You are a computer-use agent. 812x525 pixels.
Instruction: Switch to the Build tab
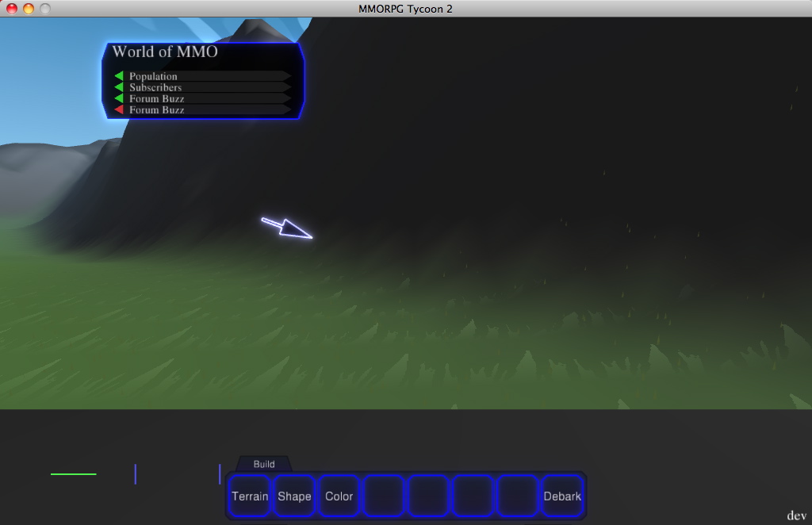(x=264, y=464)
